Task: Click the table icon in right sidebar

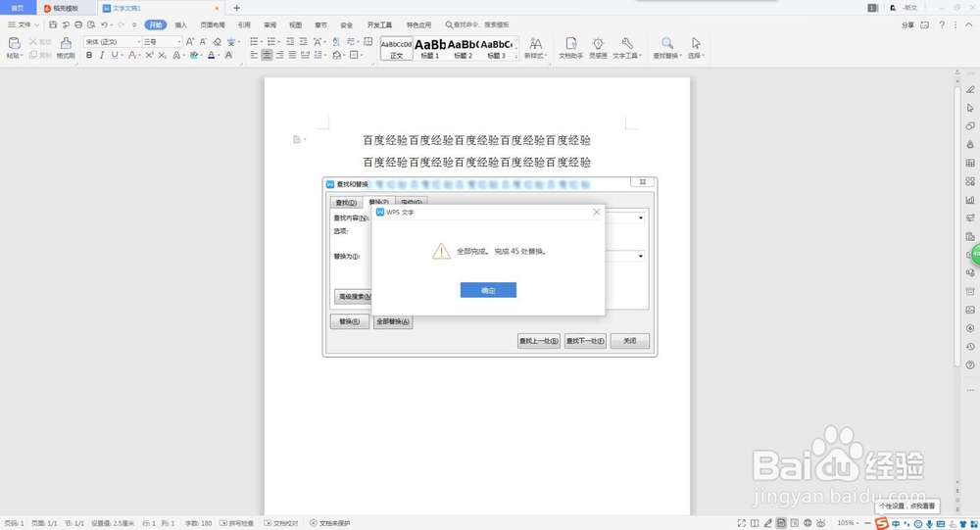Action: pyautogui.click(x=970, y=164)
